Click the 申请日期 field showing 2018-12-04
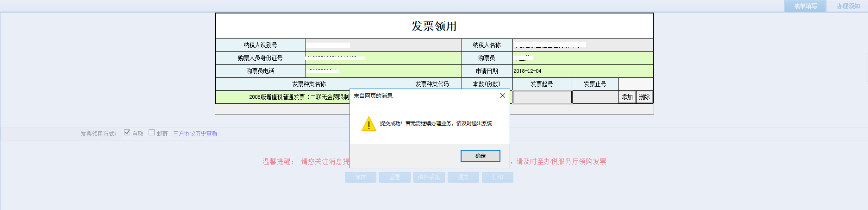The height and width of the screenshot is (210, 868). point(582,71)
